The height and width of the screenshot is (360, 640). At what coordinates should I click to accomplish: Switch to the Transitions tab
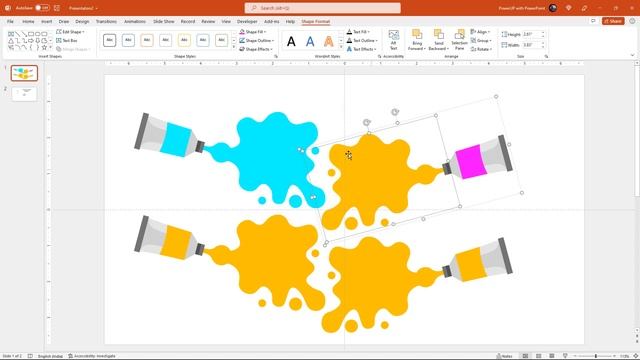(x=106, y=21)
